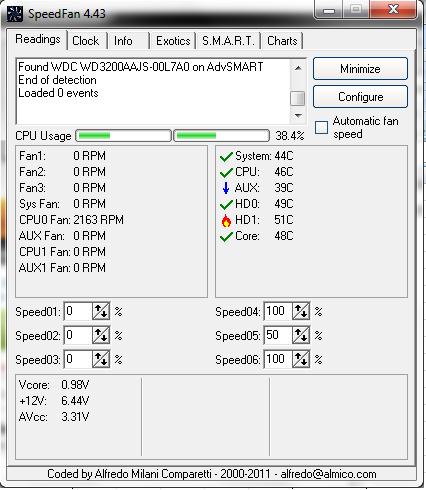Click the Speed01 up/down stepper
This screenshot has width=426, height=490.
[101, 311]
